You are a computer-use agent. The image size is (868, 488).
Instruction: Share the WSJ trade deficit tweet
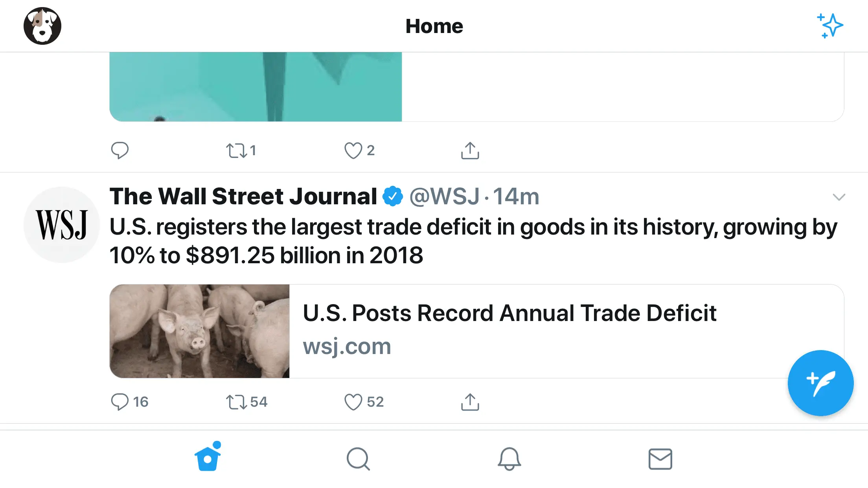pos(470,402)
